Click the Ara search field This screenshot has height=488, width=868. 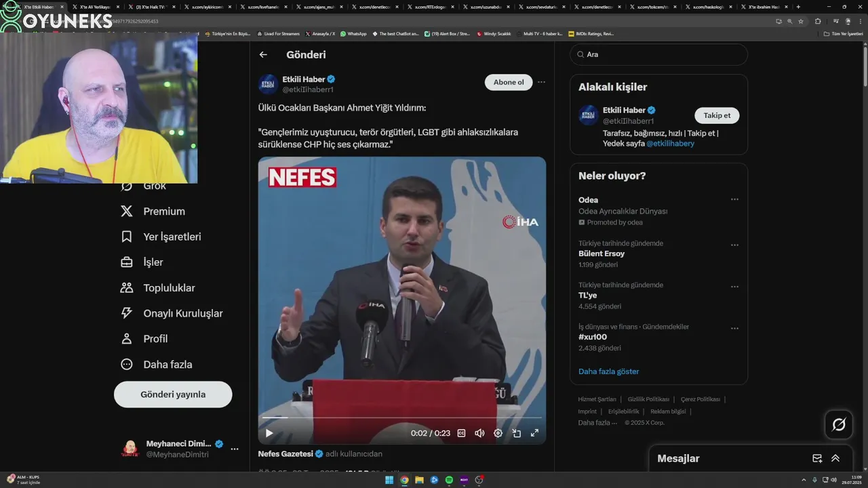pyautogui.click(x=658, y=54)
